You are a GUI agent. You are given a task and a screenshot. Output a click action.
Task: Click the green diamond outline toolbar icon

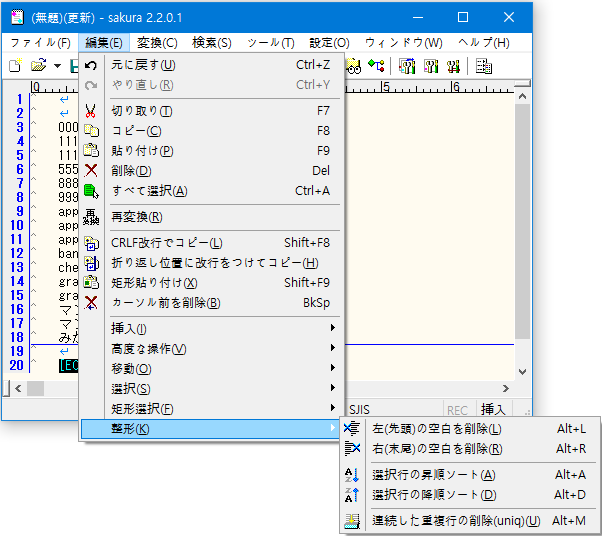tap(376, 66)
